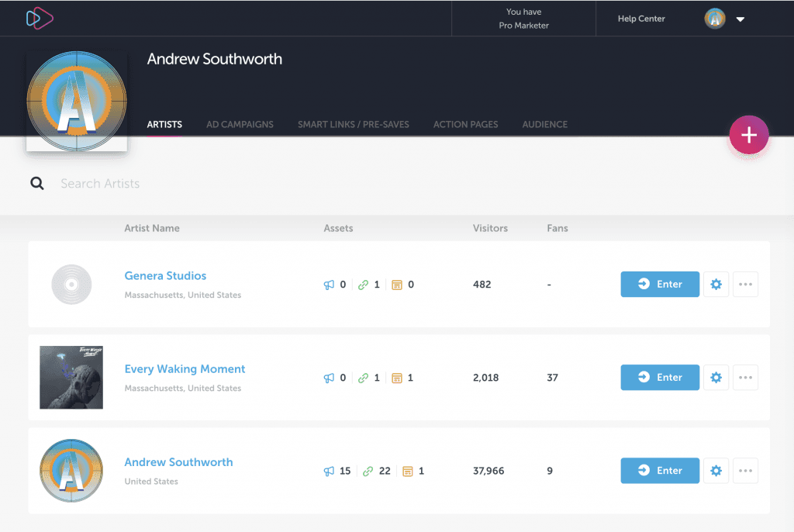This screenshot has height=532, width=794.
Task: Open settings gear for Genera Studios
Action: [x=716, y=285]
